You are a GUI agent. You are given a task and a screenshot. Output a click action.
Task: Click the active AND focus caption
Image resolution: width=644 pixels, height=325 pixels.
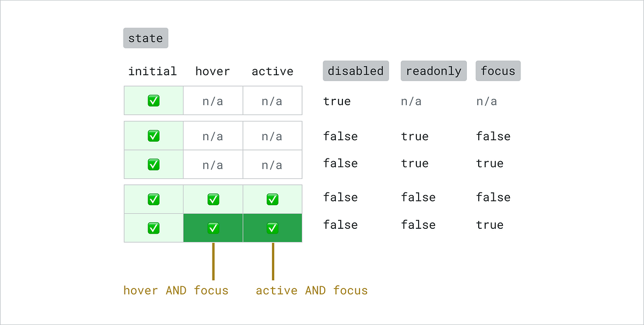(x=312, y=291)
